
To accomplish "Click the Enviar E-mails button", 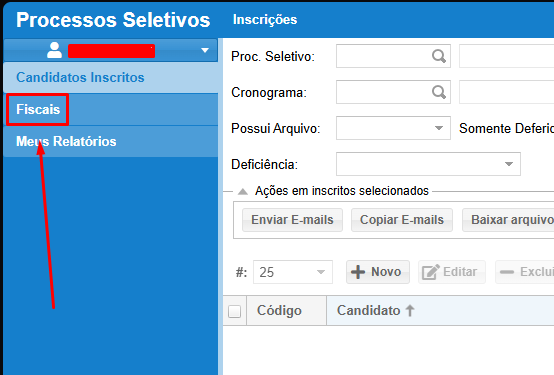I will pos(292,220).
